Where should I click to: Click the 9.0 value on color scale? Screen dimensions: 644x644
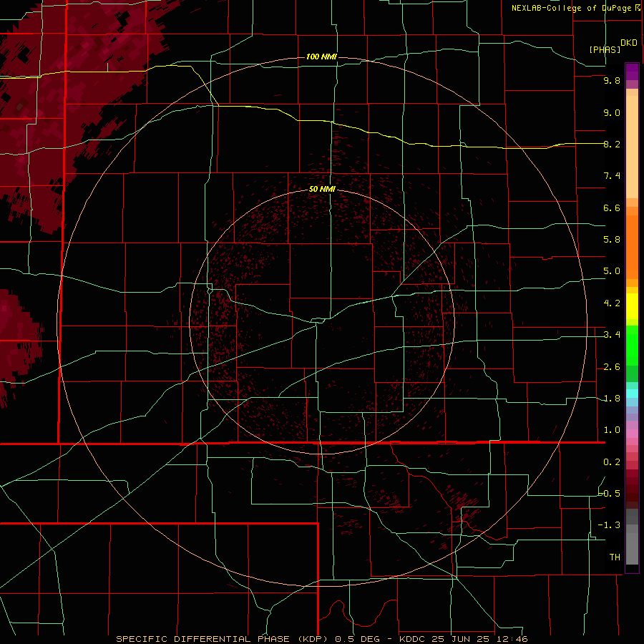click(612, 113)
